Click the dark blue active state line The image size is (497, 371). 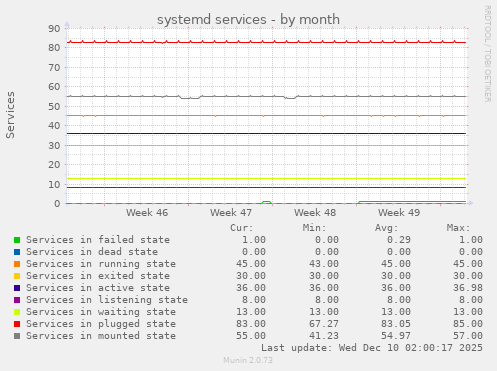tap(267, 133)
